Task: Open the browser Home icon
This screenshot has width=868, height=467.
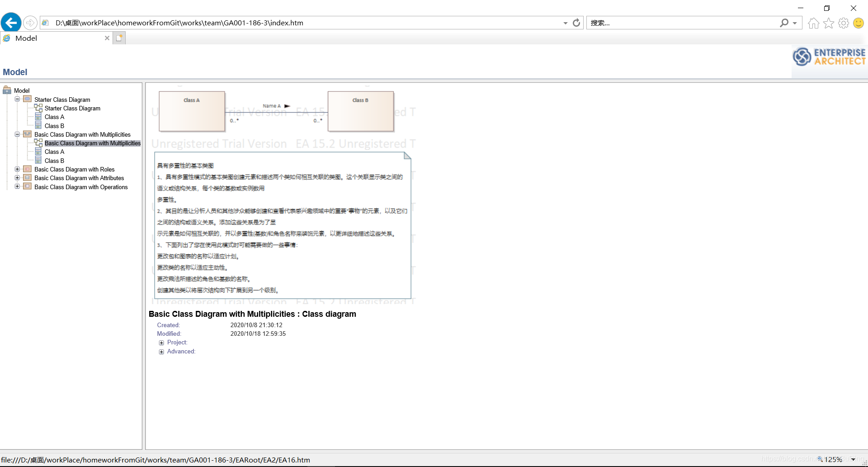Action: (814, 23)
